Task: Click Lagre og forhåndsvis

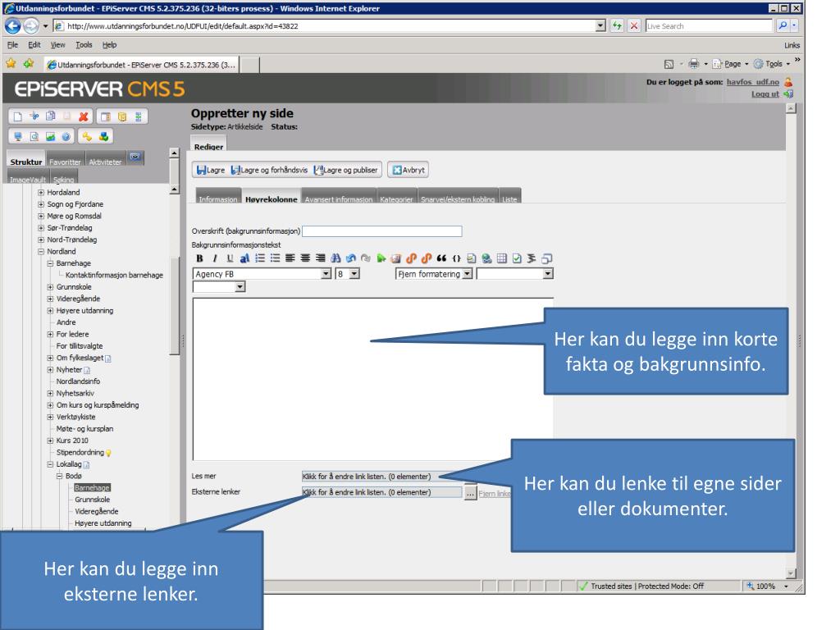Action: 269,170
